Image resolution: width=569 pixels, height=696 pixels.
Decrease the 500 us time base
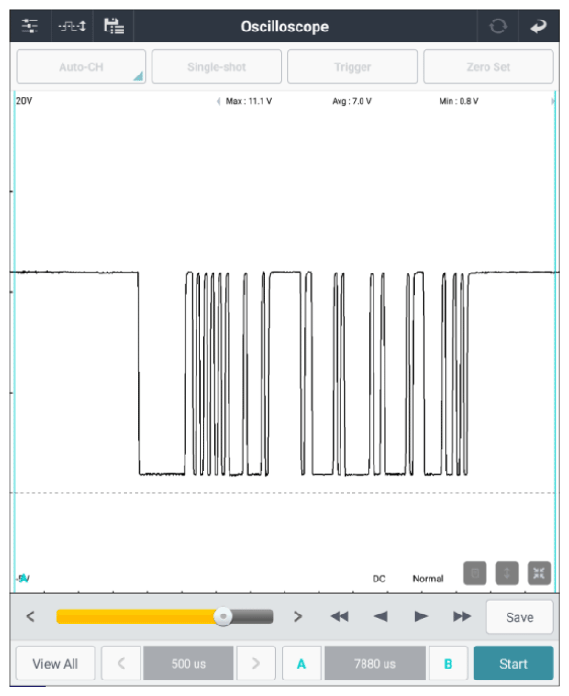121,664
